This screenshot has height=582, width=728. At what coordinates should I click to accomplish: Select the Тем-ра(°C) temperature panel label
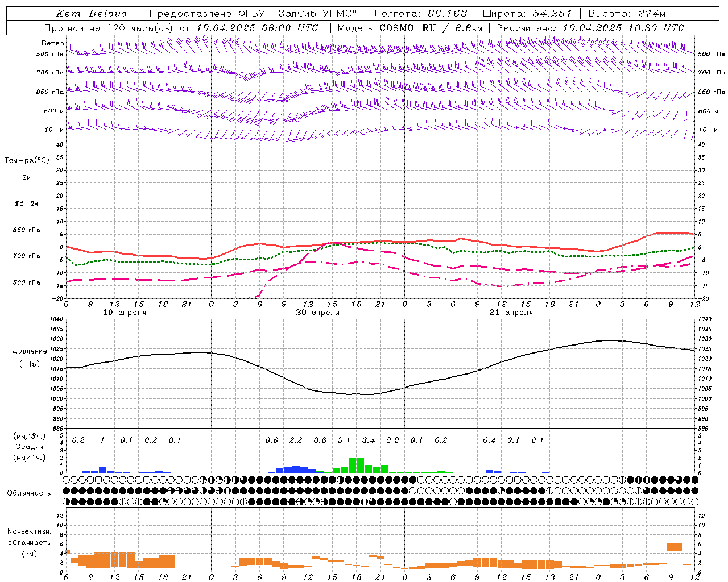coord(27,161)
